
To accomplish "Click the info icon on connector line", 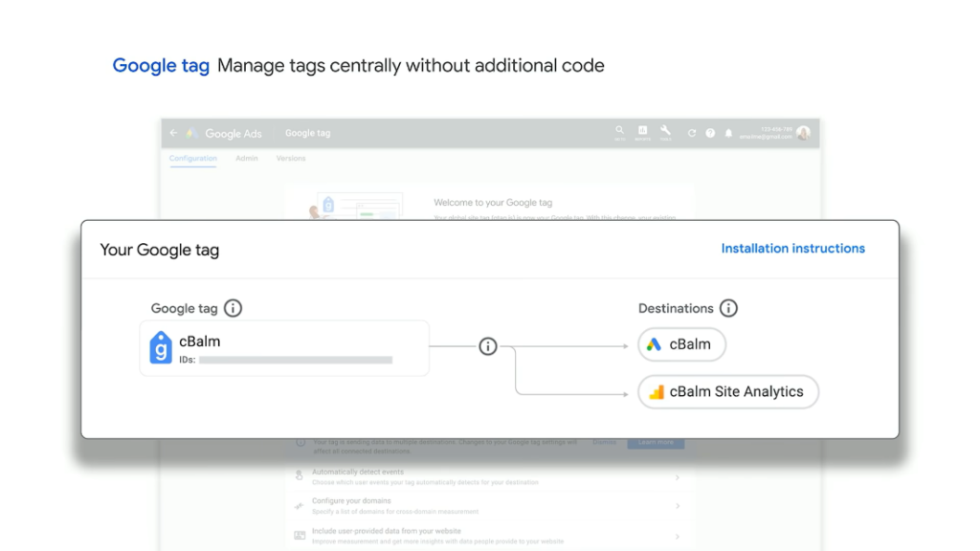I will pyautogui.click(x=488, y=346).
